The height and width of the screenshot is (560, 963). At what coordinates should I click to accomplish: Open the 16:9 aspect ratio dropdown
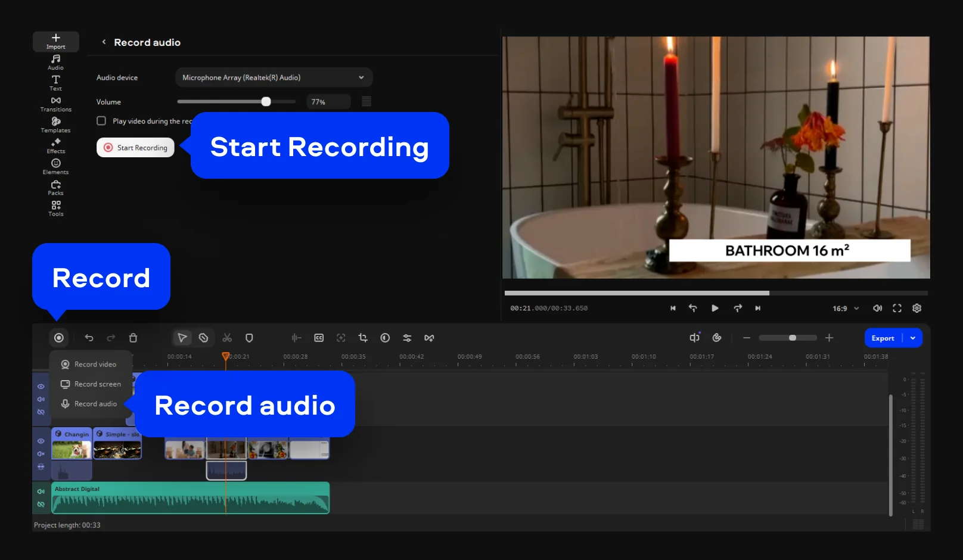[x=846, y=309]
